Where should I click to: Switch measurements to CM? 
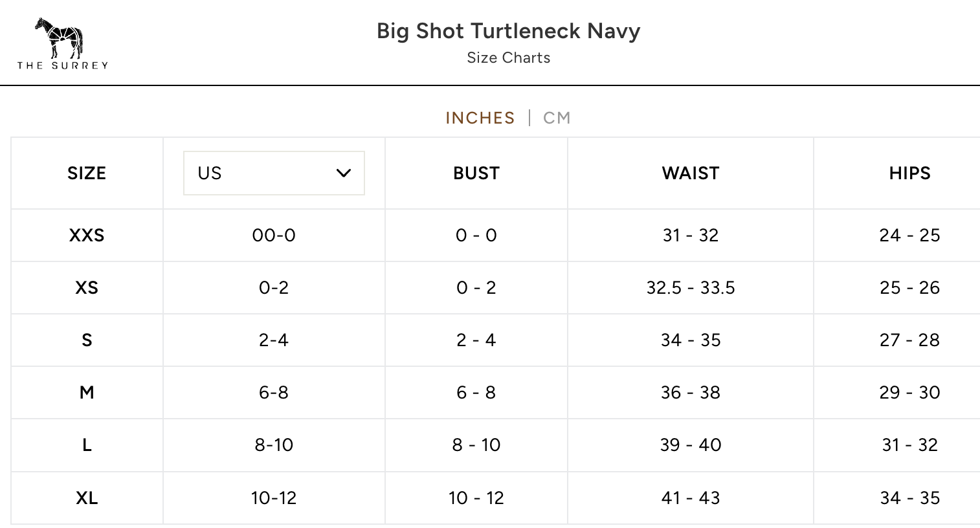557,118
